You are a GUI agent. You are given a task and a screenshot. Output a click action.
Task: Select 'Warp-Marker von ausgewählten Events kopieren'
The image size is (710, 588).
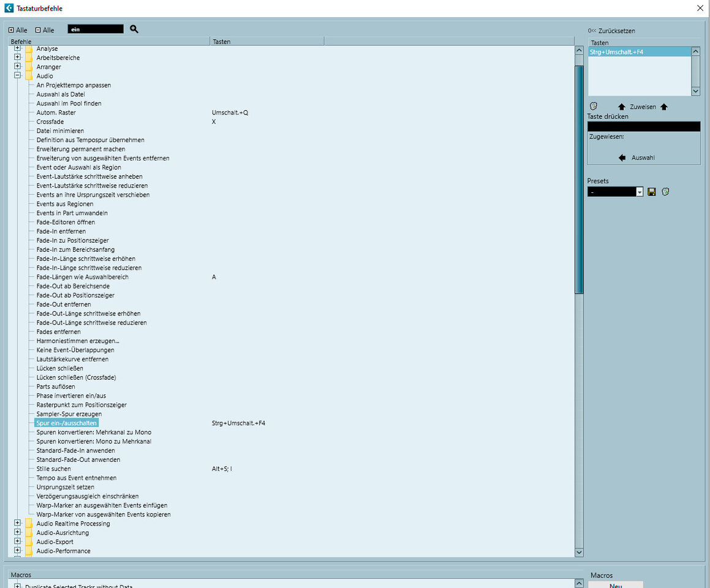tap(104, 514)
